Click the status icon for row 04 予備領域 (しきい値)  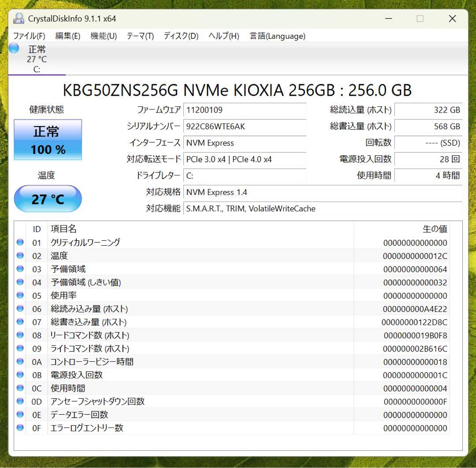click(x=20, y=282)
